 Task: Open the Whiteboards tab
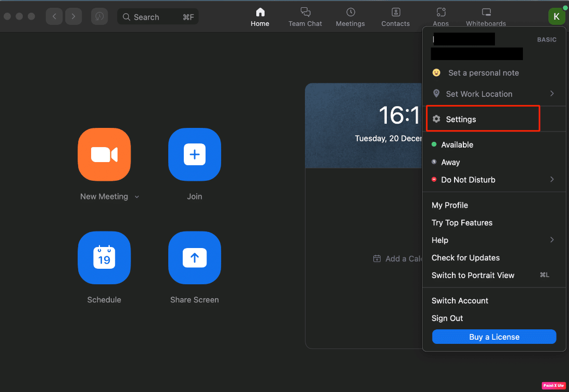(486, 17)
